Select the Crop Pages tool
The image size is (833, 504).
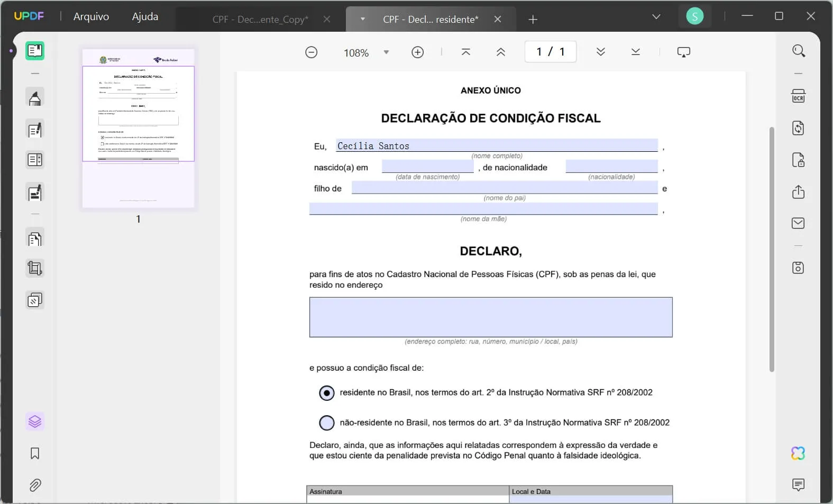(x=35, y=269)
